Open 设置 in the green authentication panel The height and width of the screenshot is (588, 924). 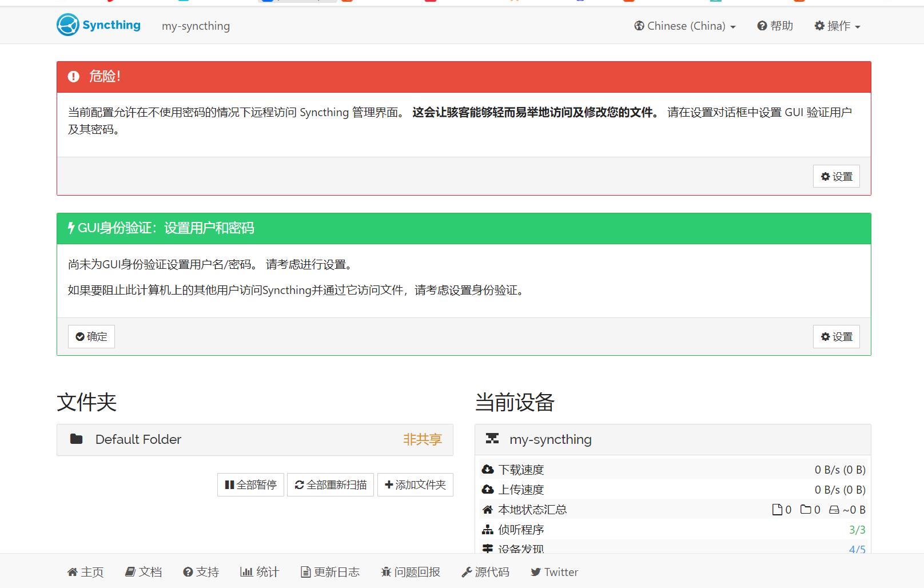click(836, 336)
